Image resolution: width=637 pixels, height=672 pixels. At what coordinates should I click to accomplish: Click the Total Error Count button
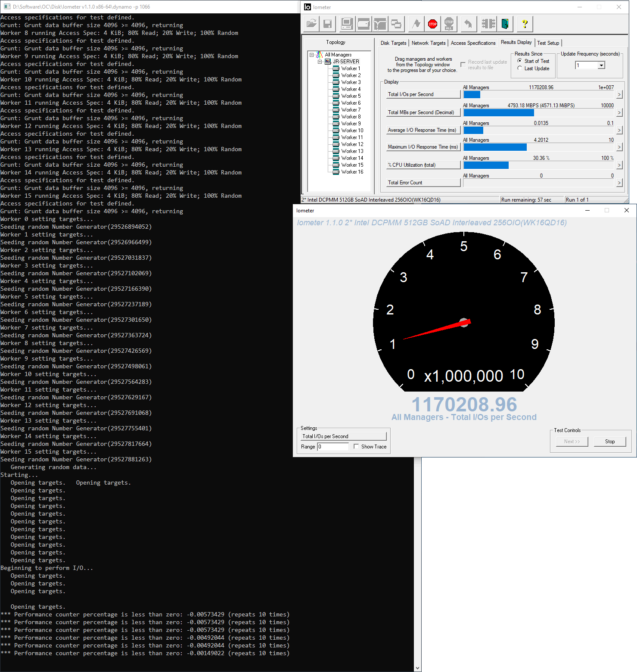pyautogui.click(x=423, y=183)
